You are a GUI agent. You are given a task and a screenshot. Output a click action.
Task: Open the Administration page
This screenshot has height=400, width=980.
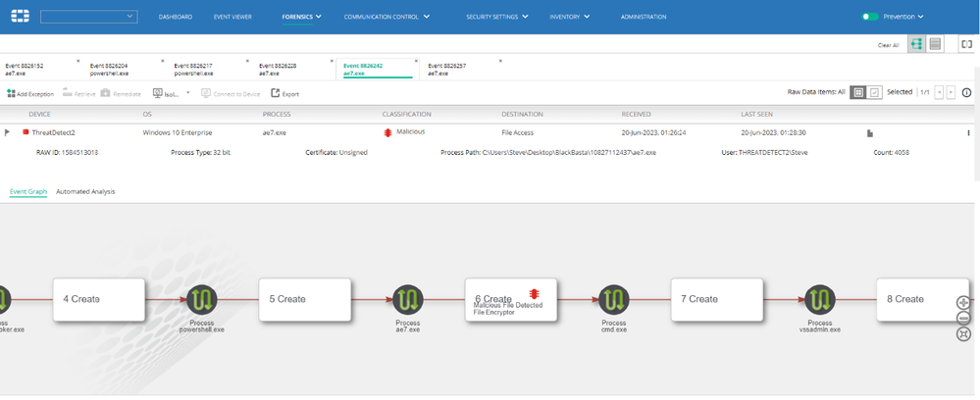[644, 17]
